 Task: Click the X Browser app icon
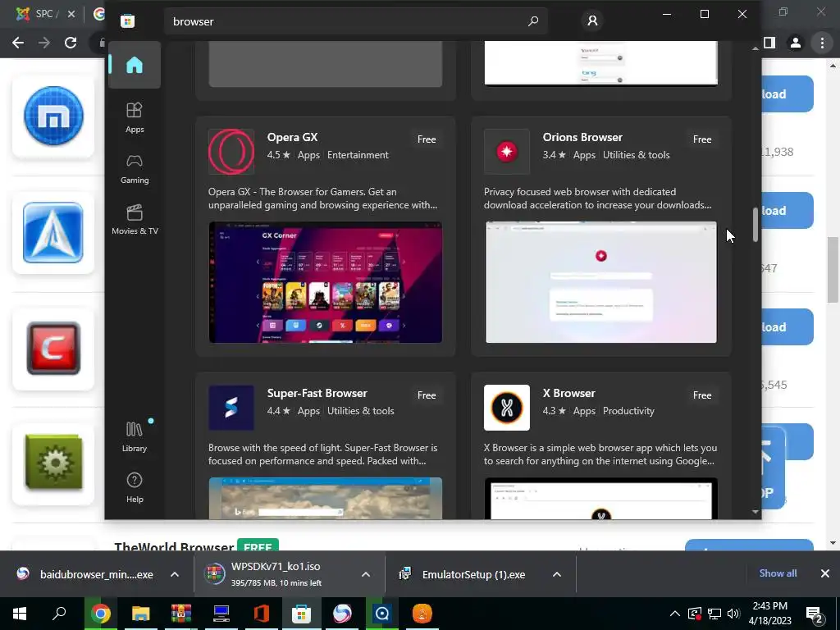tap(507, 408)
